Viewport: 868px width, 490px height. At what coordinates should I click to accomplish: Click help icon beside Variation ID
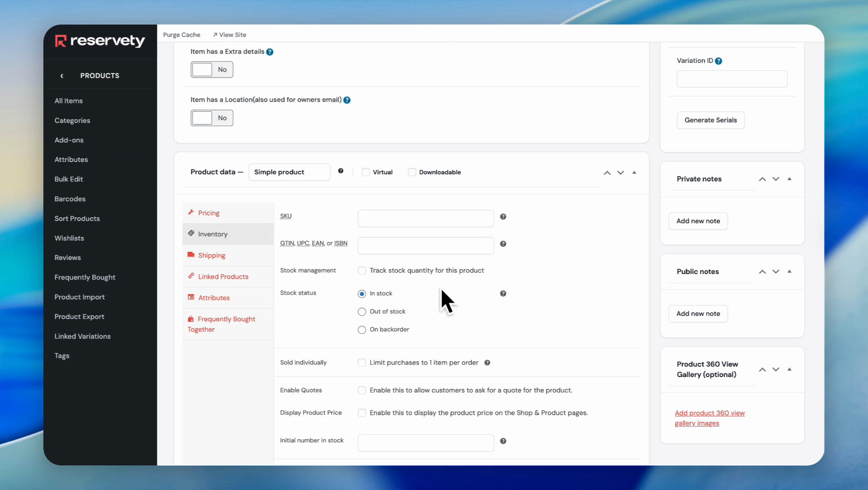718,61
